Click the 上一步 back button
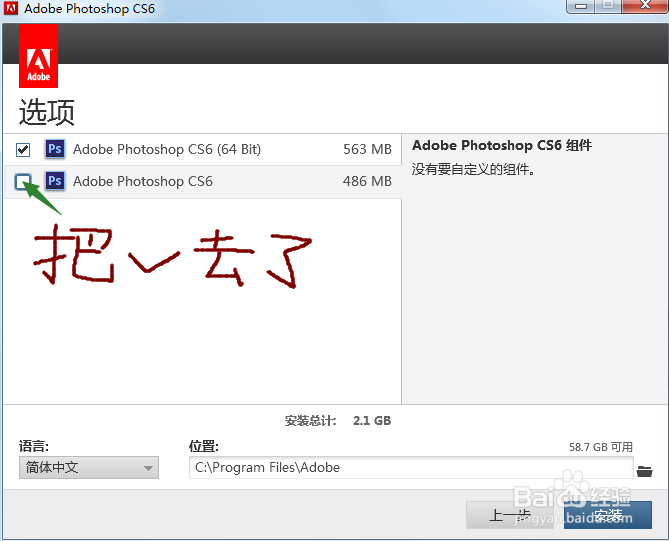669x541 pixels. click(x=509, y=515)
